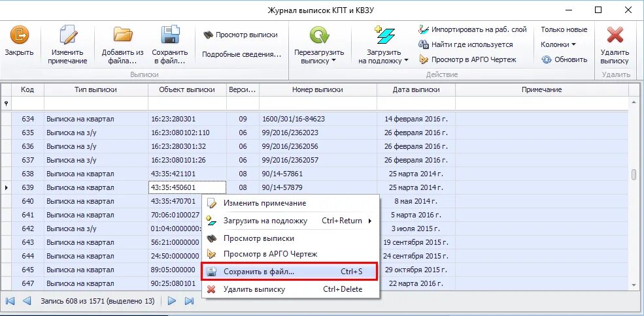
Task: Click date cell 19 сентября 2015 г.
Action: coord(416,242)
